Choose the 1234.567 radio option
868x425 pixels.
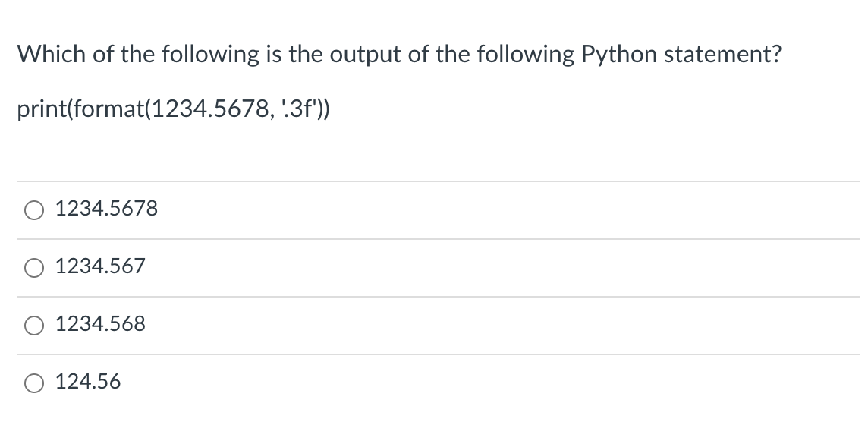pos(34,268)
